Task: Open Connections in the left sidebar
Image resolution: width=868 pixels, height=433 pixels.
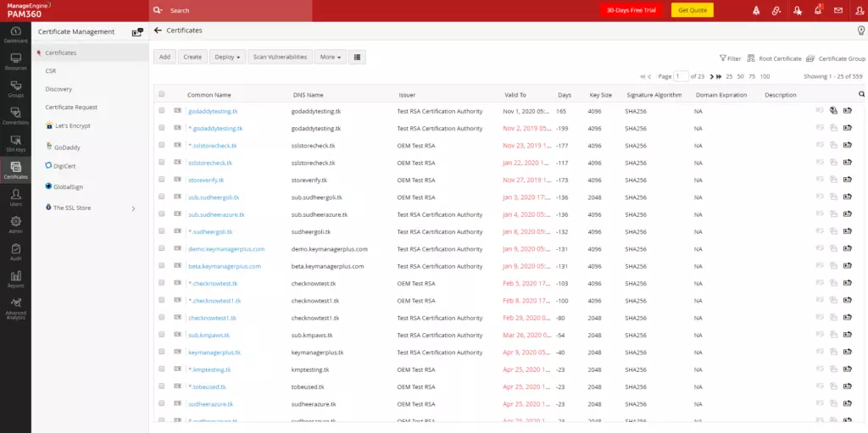Action: tap(15, 116)
